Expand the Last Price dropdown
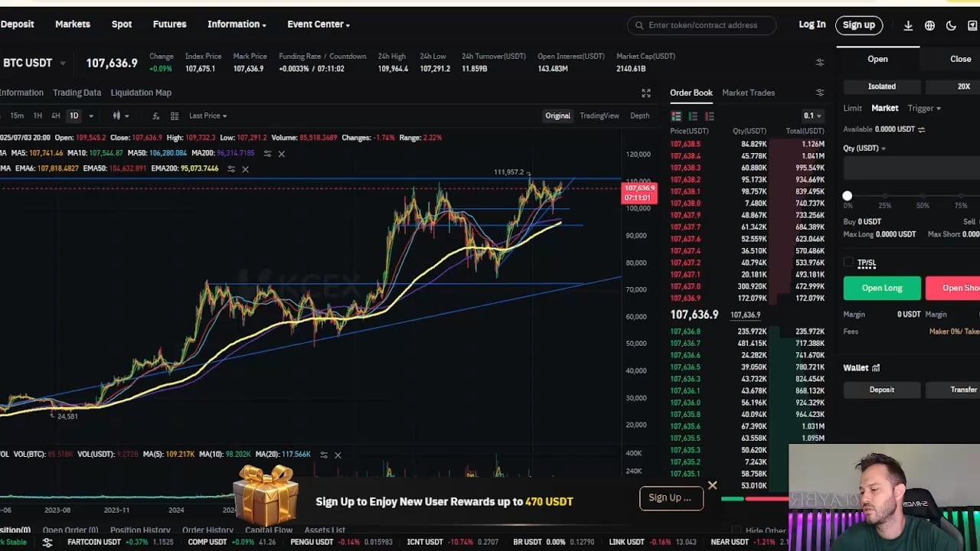This screenshot has width=980, height=551. click(x=207, y=116)
